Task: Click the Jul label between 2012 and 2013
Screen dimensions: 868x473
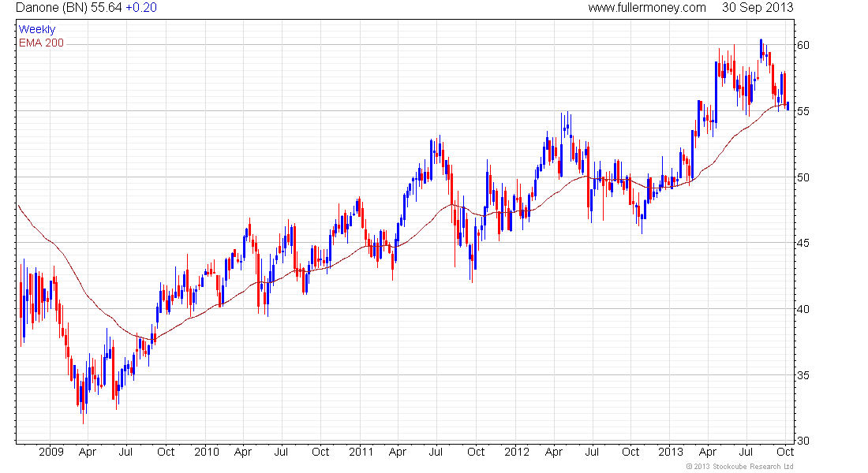Action: (x=592, y=452)
